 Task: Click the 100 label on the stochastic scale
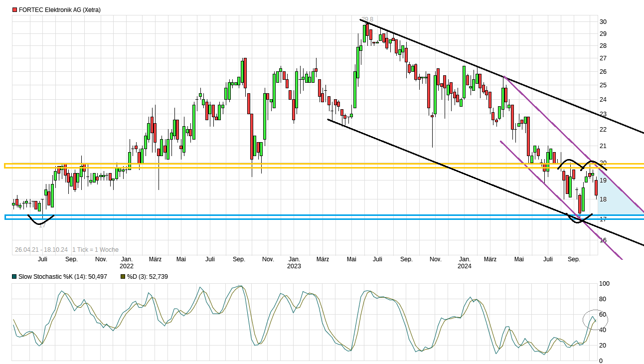pos(604,284)
